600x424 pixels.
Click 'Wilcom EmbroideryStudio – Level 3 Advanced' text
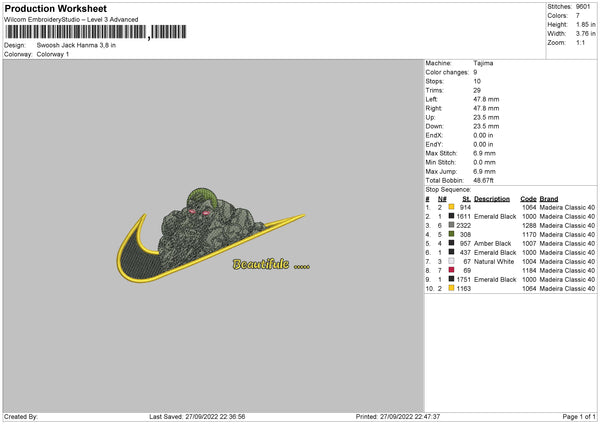click(x=71, y=20)
